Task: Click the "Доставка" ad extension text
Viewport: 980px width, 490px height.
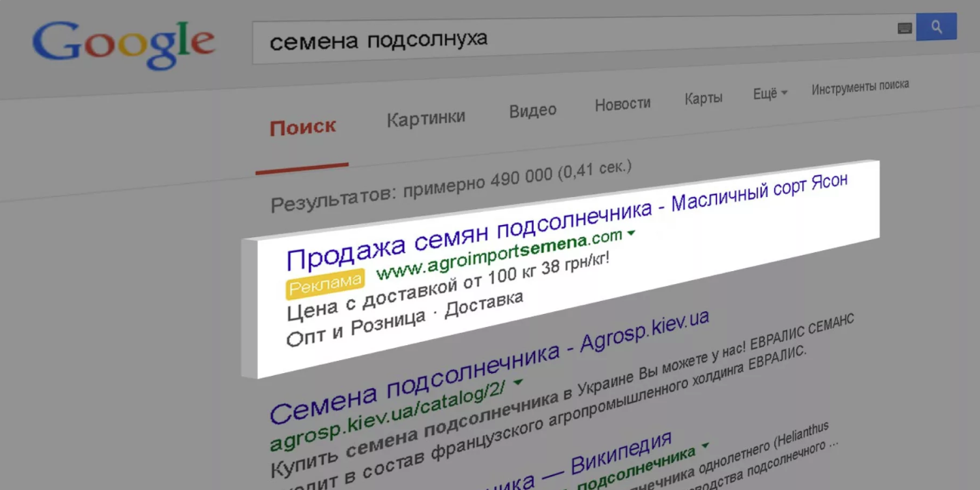Action: pos(485,305)
